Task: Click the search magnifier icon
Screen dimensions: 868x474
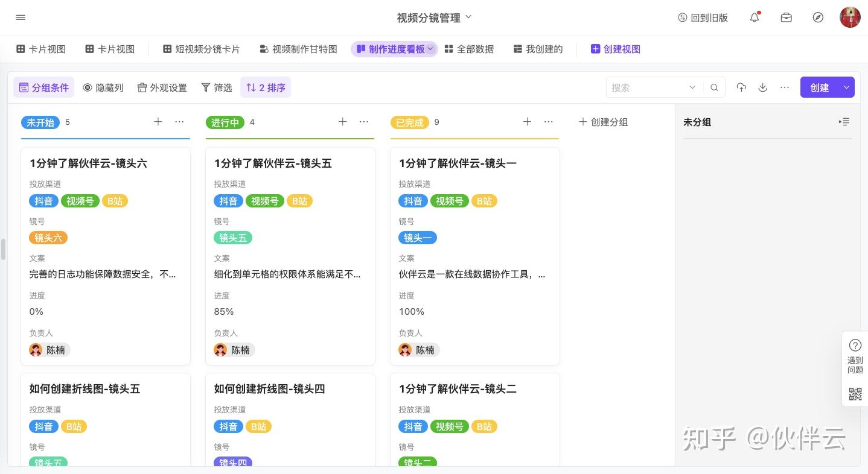Action: 714,87
